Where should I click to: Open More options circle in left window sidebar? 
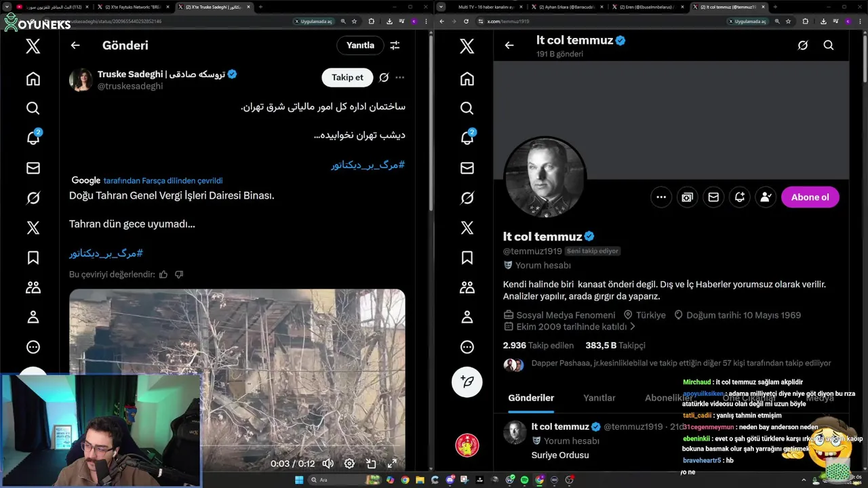(x=33, y=347)
